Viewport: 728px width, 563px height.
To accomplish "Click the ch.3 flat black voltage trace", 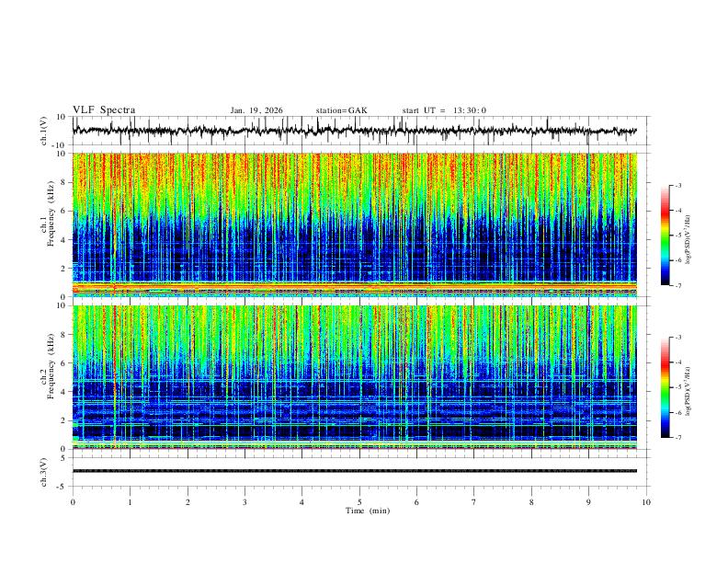I will (x=354, y=471).
